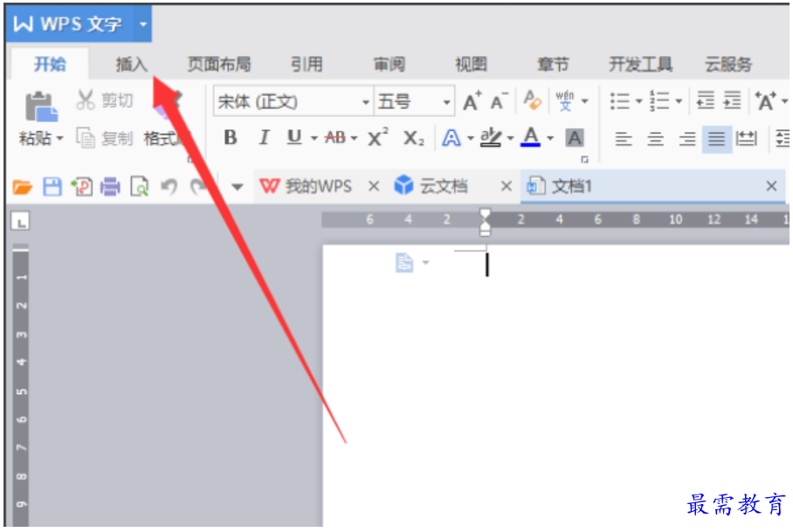This screenshot has height=532, width=793.
Task: Decrease font size with A- icon
Action: (500, 101)
